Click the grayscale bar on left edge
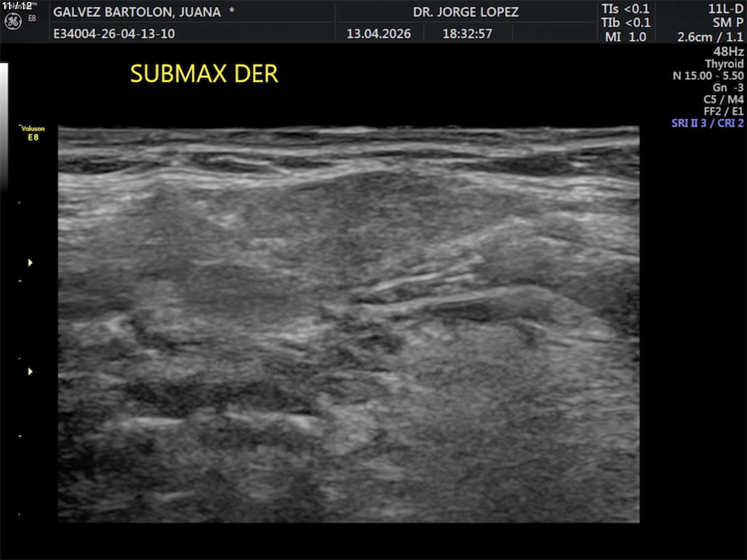The image size is (747, 560). pos(4,127)
